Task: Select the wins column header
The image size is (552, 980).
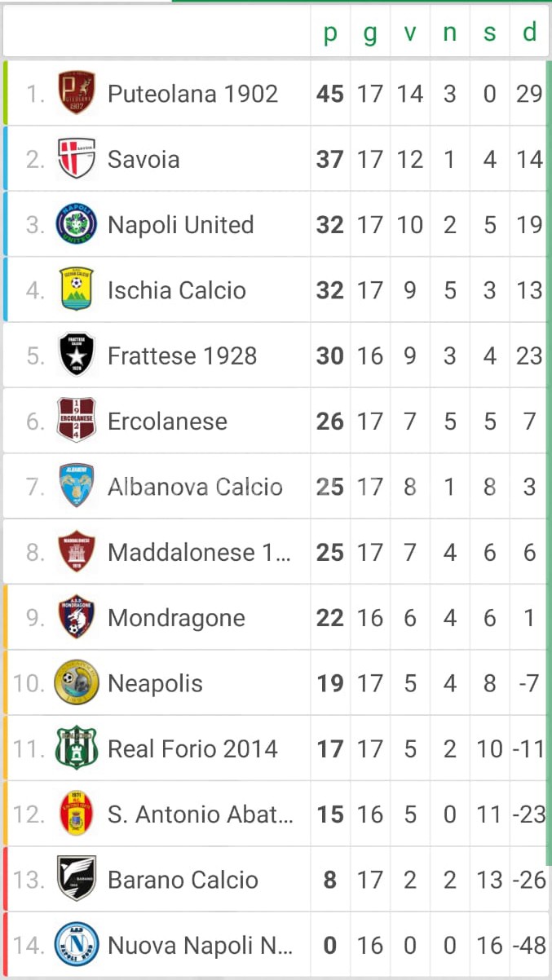Action: (409, 33)
